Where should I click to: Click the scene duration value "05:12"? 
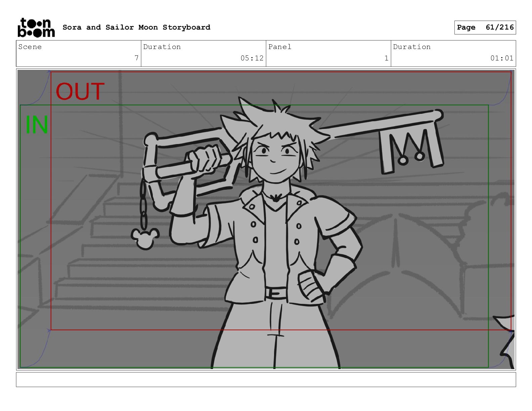pyautogui.click(x=252, y=58)
